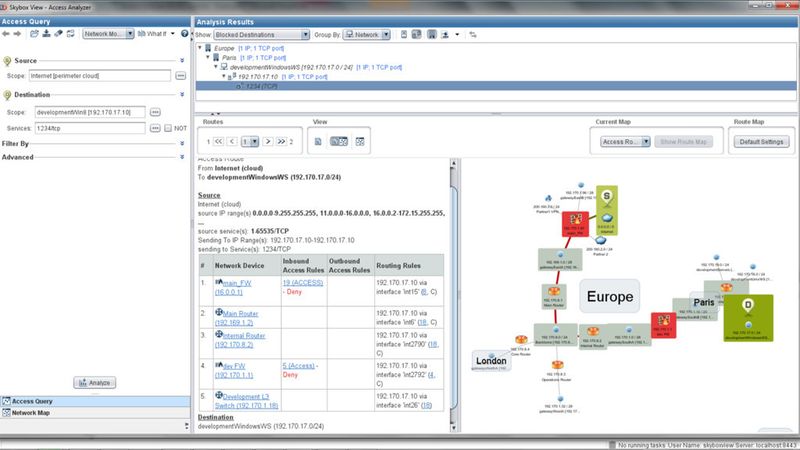The image size is (800, 450).
Task: Go to first route button
Action: [218, 141]
